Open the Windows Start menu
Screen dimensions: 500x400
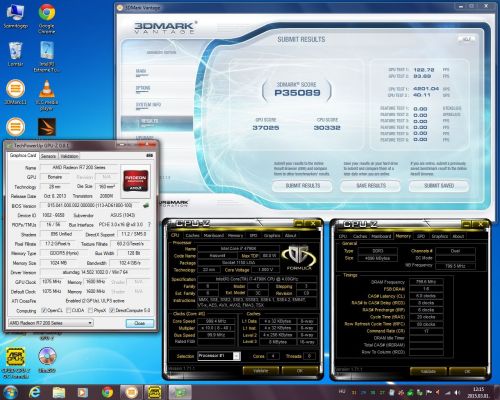pos(10,392)
